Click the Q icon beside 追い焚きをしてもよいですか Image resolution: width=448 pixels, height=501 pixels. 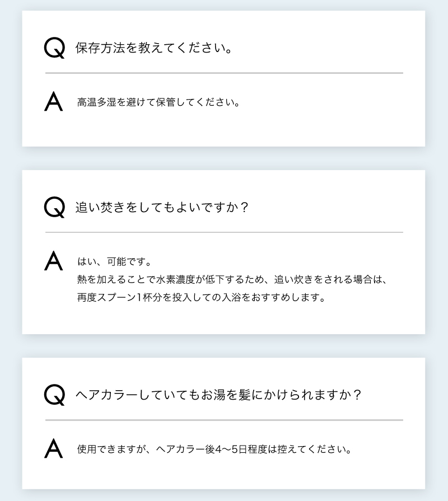pos(54,207)
